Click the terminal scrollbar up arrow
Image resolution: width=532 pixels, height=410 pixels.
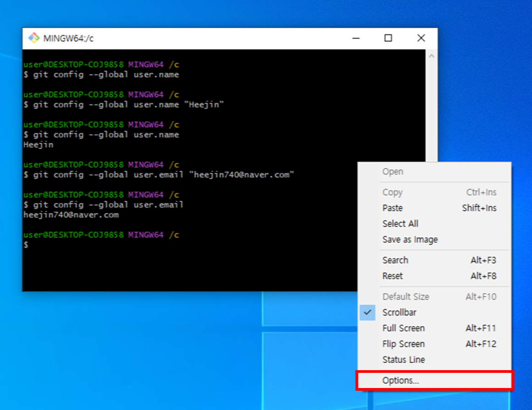coord(432,56)
